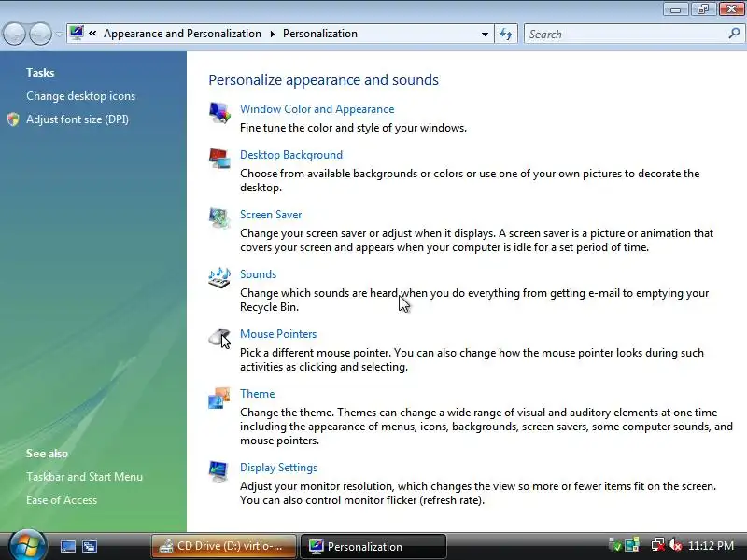The height and width of the screenshot is (560, 747).
Task: Click the Tasks heading in sidebar
Action: 40,73
